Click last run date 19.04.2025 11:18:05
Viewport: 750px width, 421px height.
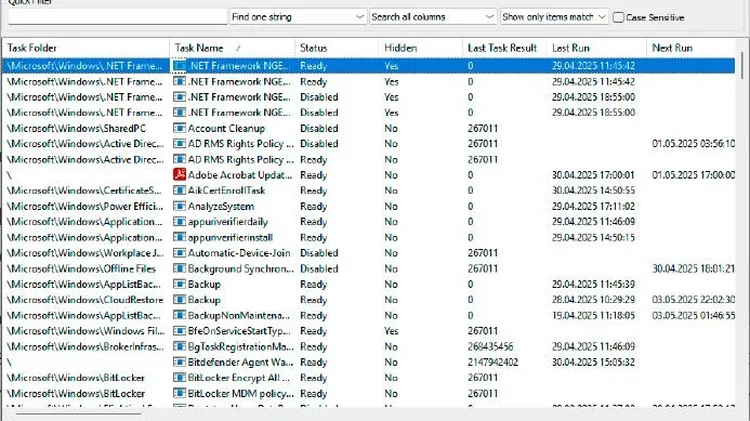pos(594,315)
